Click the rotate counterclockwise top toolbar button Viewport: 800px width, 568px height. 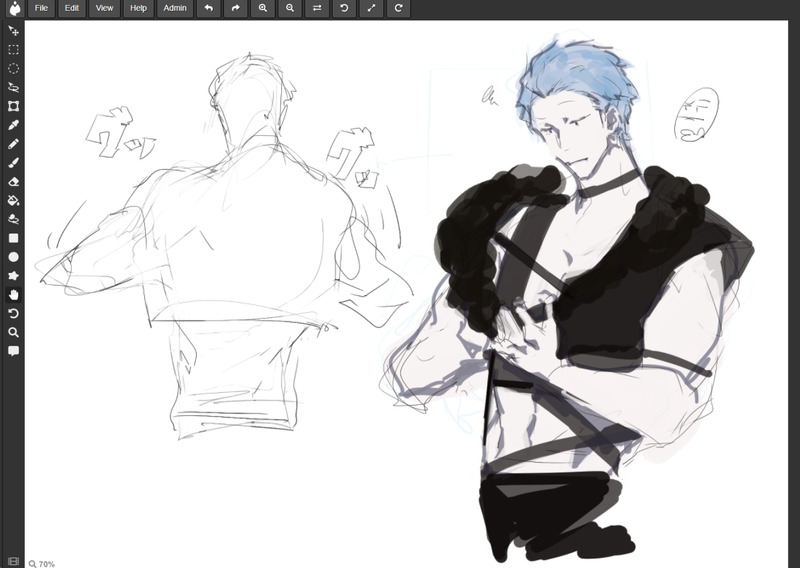click(344, 8)
